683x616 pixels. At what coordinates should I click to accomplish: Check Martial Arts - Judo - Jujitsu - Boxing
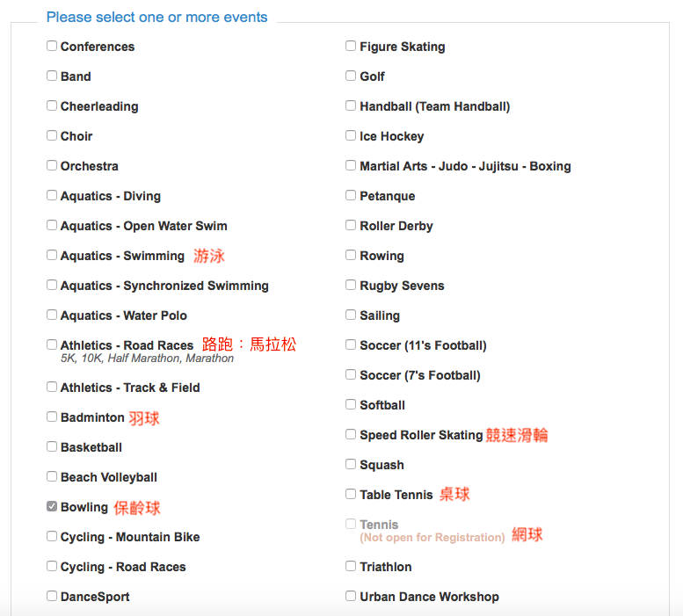point(351,165)
